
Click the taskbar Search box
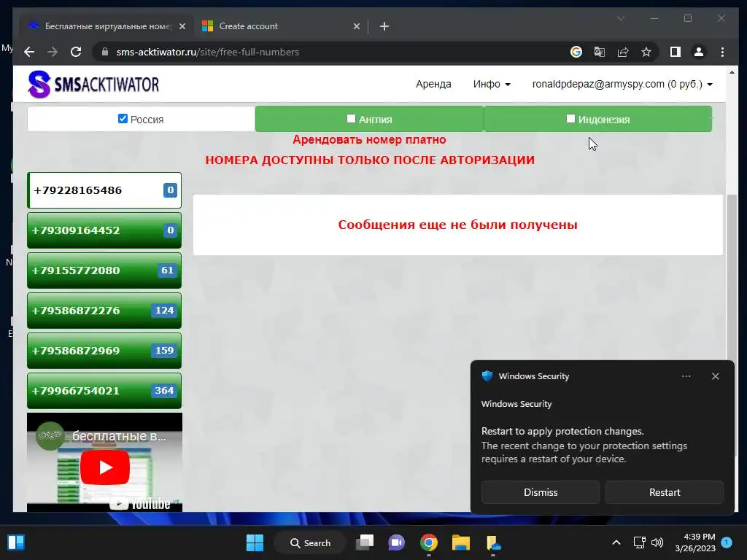(310, 542)
